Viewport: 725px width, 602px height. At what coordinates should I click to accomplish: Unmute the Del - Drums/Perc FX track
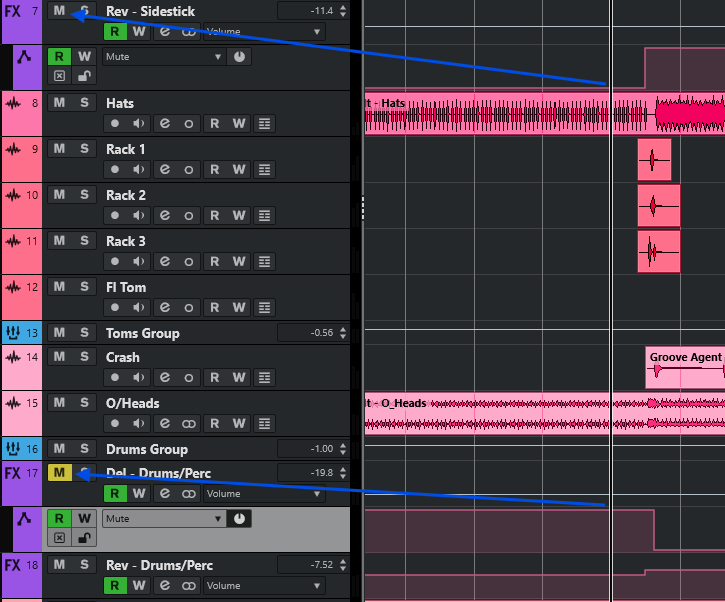59,473
